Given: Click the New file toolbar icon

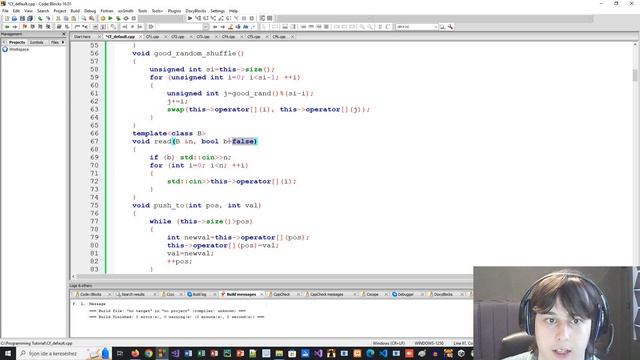Looking at the screenshot, I should click(7, 18).
